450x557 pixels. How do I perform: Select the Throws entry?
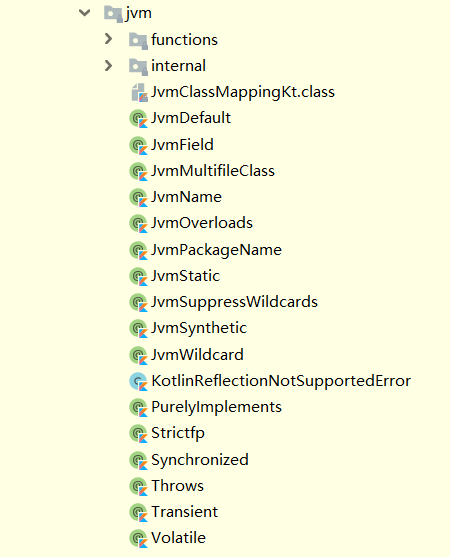[x=177, y=486]
